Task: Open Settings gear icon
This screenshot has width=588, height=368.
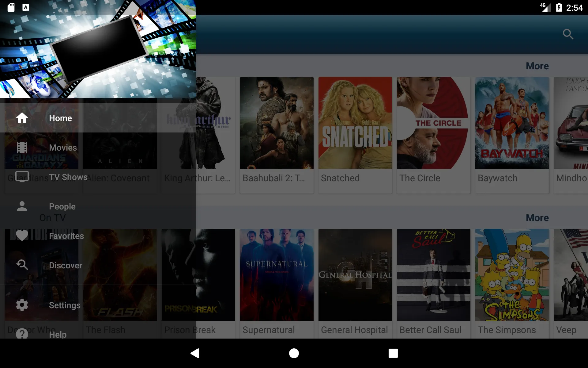Action: tap(21, 305)
